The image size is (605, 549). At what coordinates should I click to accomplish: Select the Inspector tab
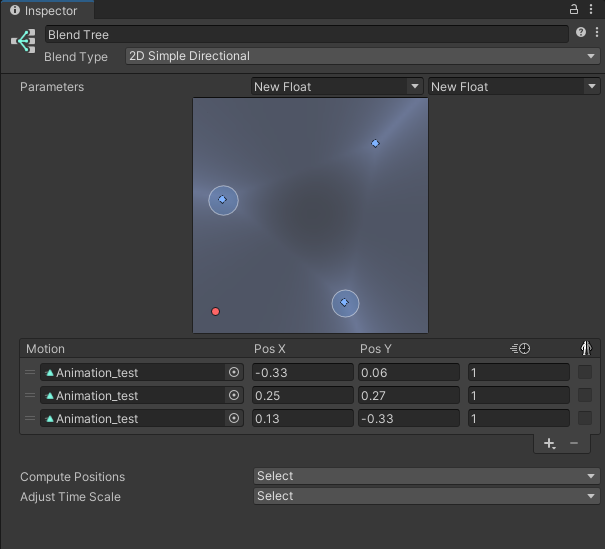[x=47, y=10]
